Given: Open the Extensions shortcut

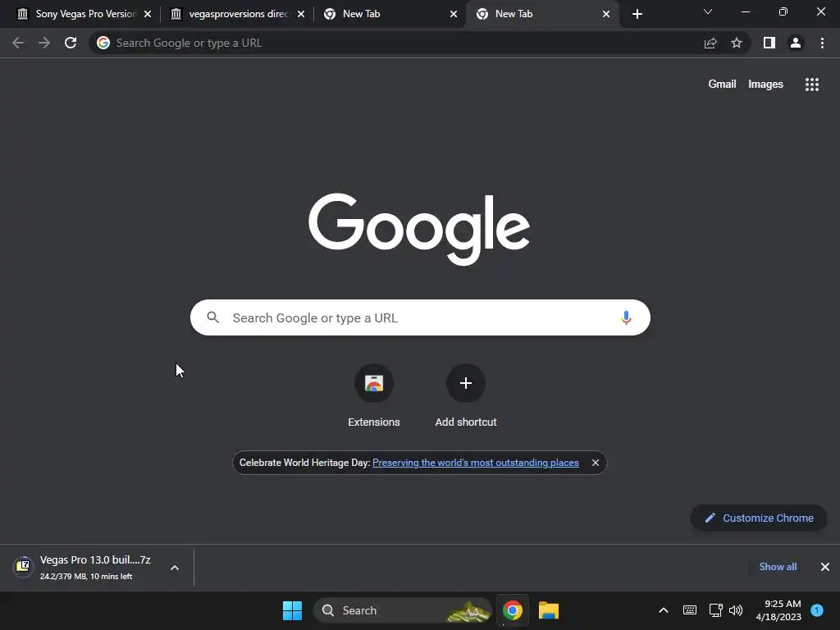Looking at the screenshot, I should pyautogui.click(x=374, y=396).
